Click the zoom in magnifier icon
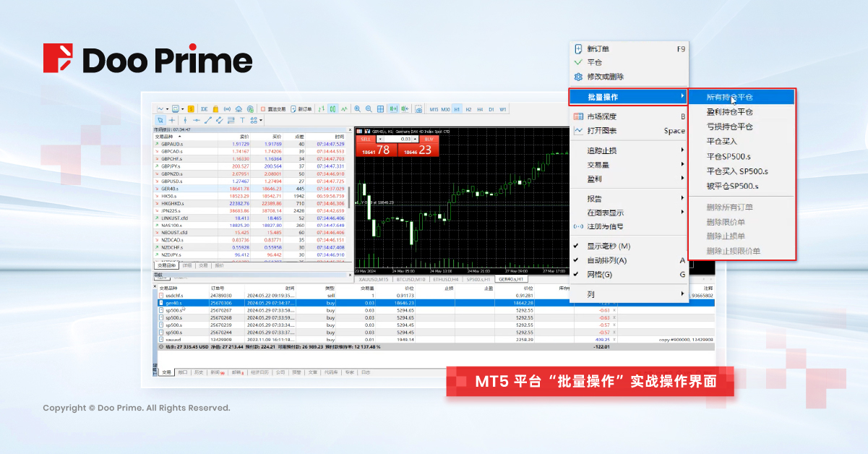 tap(357, 109)
